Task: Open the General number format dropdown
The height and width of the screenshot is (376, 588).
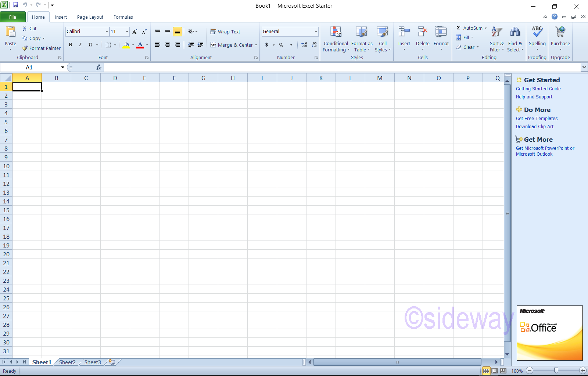Action: point(316,32)
